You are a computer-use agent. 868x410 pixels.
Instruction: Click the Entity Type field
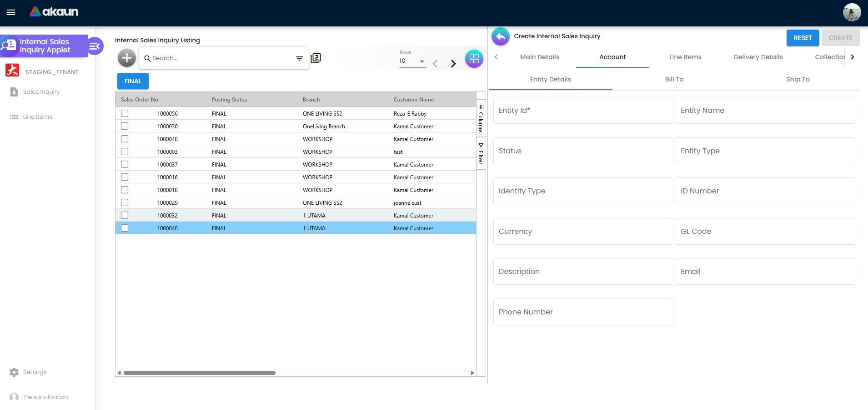[x=765, y=151]
